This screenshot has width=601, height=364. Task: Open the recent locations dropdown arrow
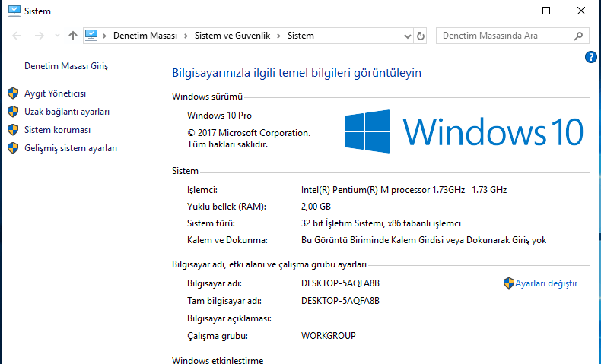(57, 36)
